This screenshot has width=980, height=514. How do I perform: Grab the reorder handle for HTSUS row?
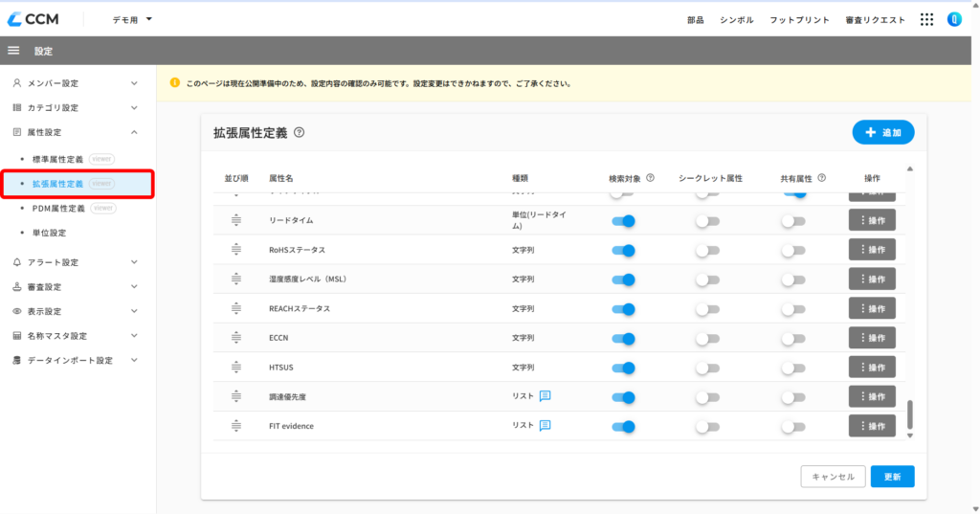pyautogui.click(x=236, y=367)
